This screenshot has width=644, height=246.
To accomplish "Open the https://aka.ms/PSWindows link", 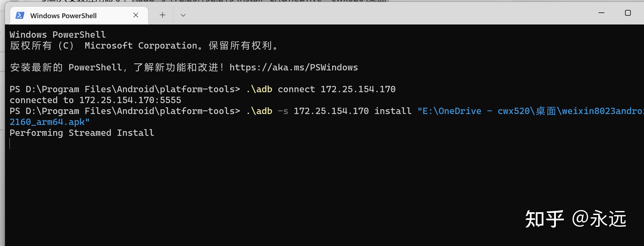I will 293,68.
